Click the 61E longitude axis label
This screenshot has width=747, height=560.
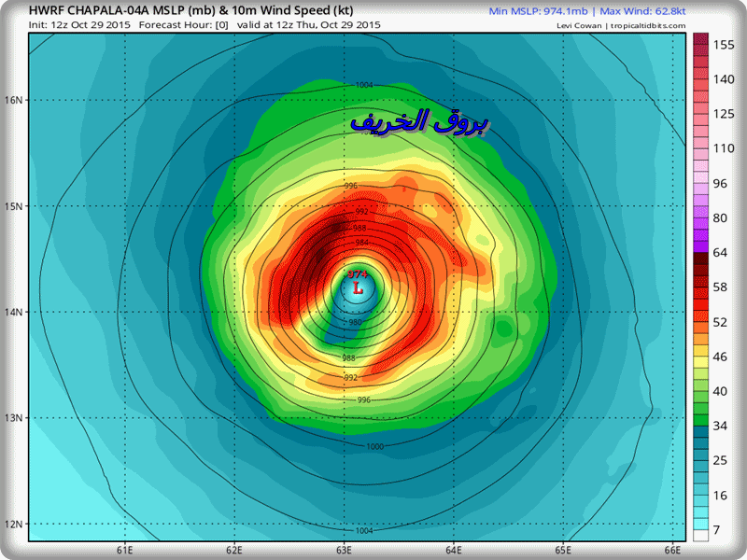pos(125,551)
